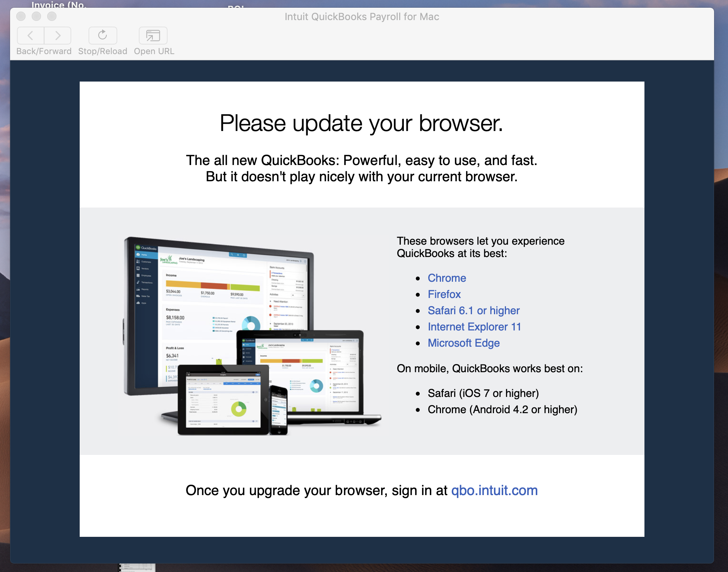Select the Internet Explorer 11 link
Image resolution: width=728 pixels, height=572 pixels.
[474, 327]
